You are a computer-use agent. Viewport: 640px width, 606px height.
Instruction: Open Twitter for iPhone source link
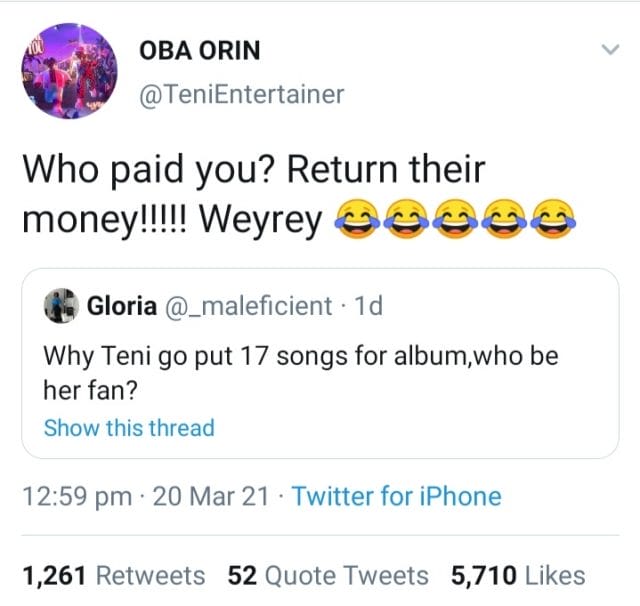coord(397,496)
